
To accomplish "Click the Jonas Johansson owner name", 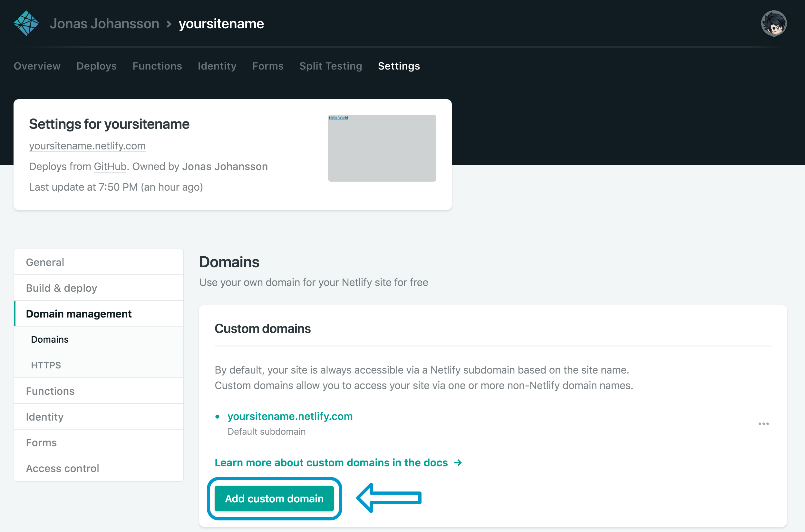I will tap(225, 166).
